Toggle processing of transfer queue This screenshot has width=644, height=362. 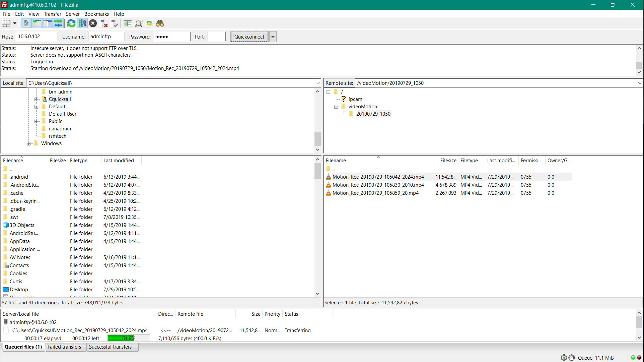click(x=82, y=23)
